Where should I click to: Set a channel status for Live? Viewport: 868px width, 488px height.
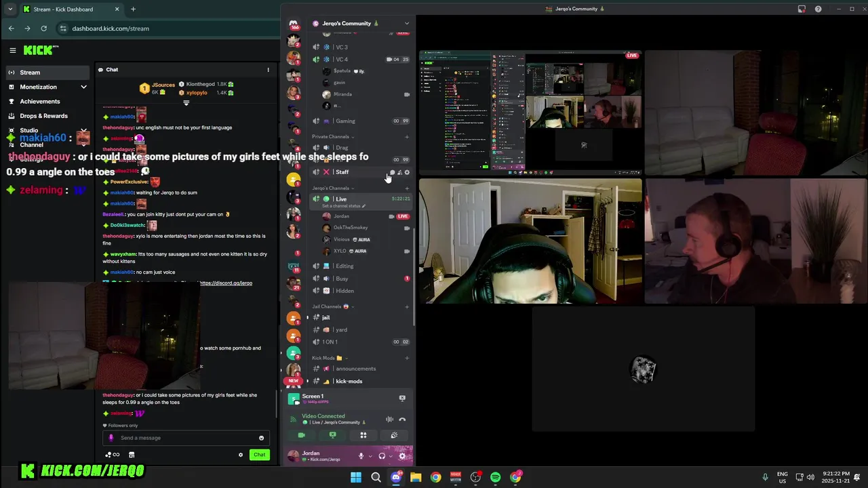pyautogui.click(x=344, y=206)
